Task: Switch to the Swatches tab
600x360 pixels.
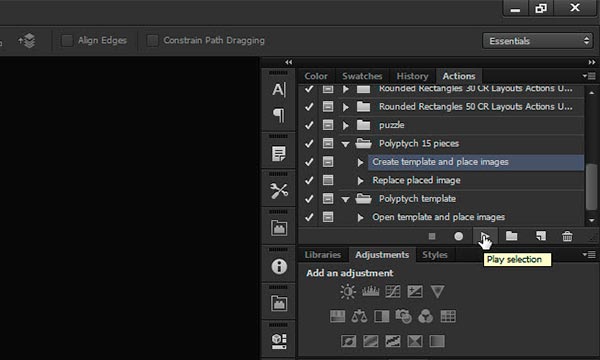Action: [362, 76]
